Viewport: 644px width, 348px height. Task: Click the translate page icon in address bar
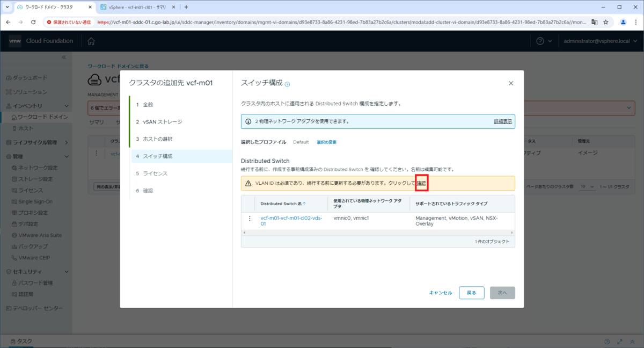(x=595, y=22)
